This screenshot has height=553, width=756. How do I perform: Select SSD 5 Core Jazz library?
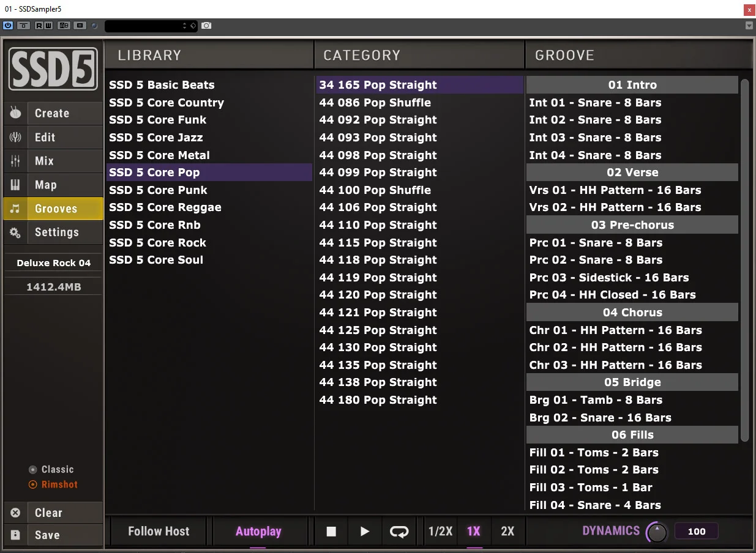[x=209, y=138]
